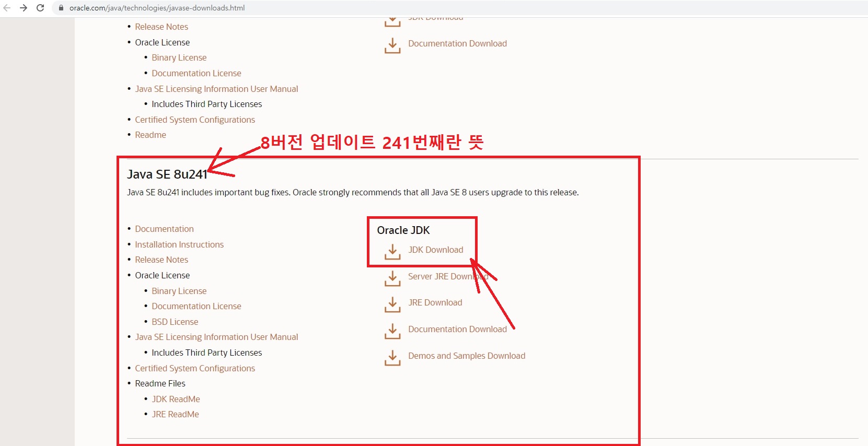Viewport: 868px width, 446px height.
Task: Open JRE Download link
Action: tap(435, 302)
